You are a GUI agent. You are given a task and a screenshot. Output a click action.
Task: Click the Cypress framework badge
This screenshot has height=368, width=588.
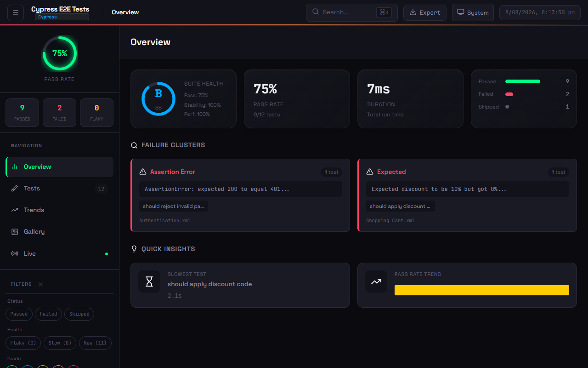pos(62,17)
